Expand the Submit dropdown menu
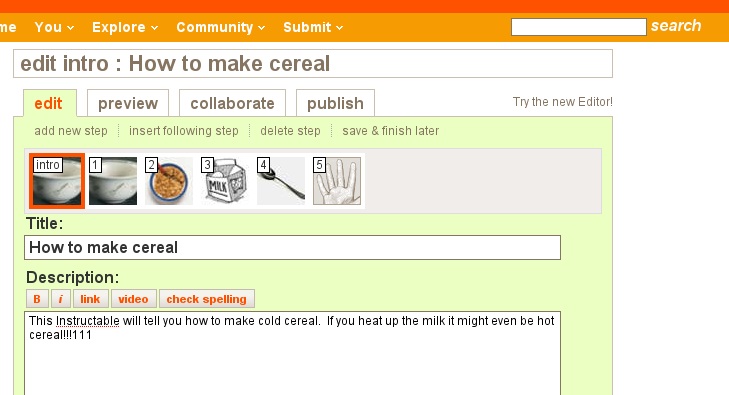Image resolution: width=729 pixels, height=395 pixels. tap(313, 27)
